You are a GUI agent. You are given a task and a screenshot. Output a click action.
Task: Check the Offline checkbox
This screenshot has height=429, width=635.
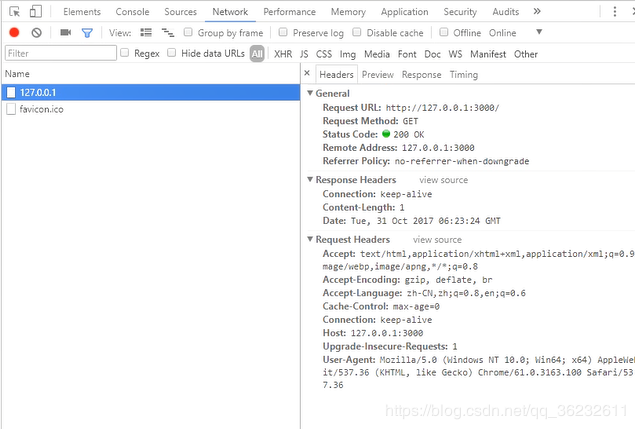tap(444, 32)
